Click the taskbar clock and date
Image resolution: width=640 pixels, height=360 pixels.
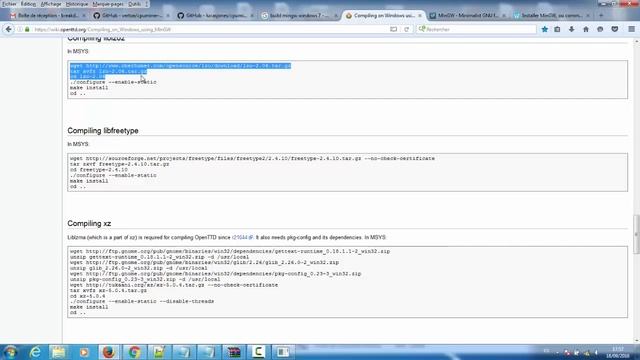tap(618, 352)
